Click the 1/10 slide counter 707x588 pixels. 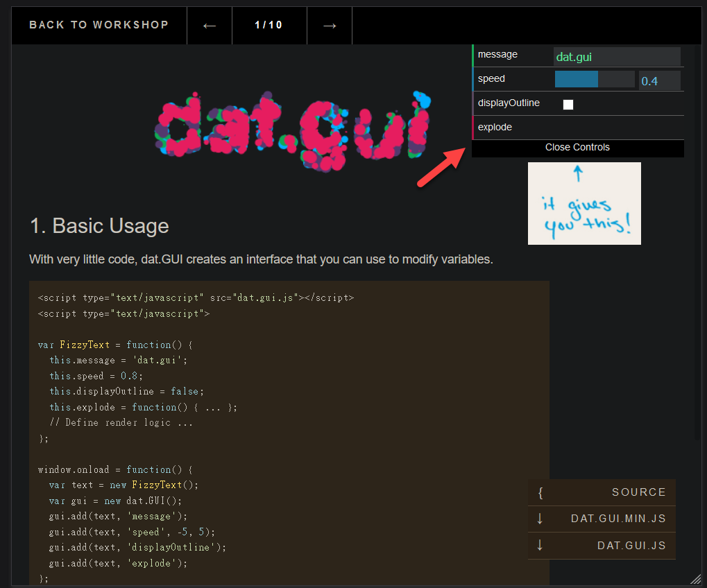coord(269,25)
